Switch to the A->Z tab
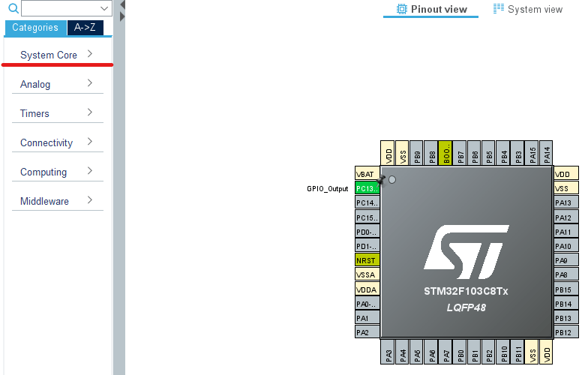The image size is (588, 375). [x=85, y=27]
